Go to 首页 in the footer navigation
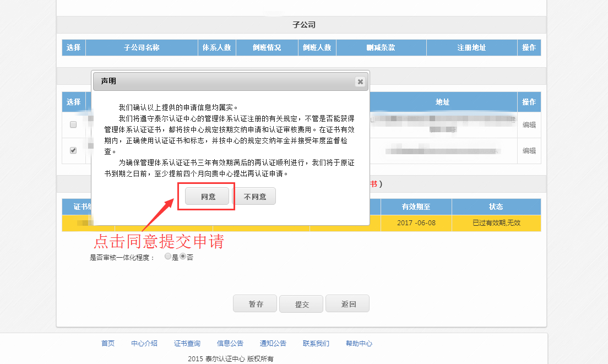The width and height of the screenshot is (608, 364). pyautogui.click(x=108, y=343)
